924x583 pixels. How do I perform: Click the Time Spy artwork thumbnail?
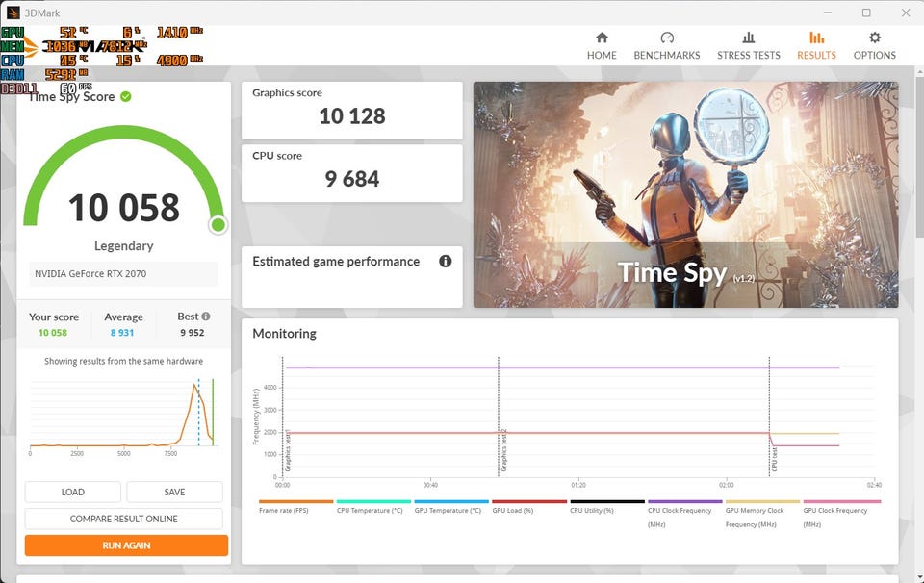pos(686,194)
